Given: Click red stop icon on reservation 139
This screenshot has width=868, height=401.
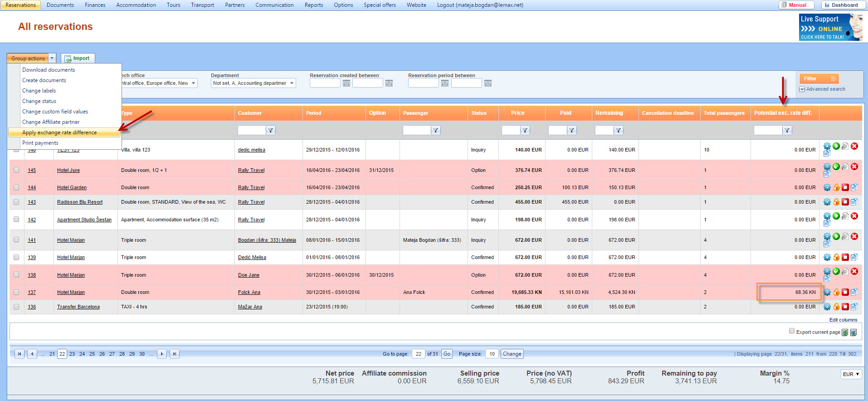Looking at the screenshot, I should 845,257.
